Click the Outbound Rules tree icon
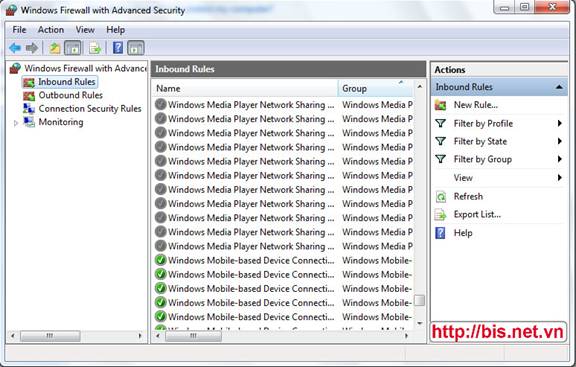Image resolution: width=576 pixels, height=367 pixels. tap(29, 96)
